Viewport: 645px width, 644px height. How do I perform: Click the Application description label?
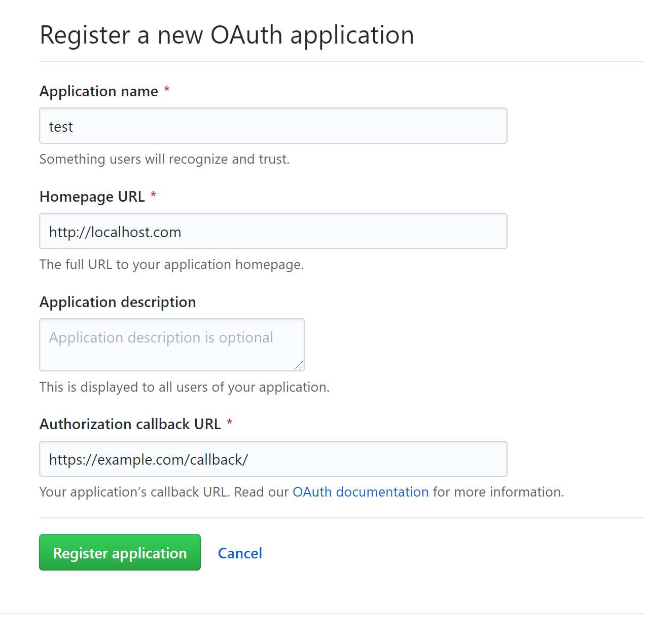coord(118,302)
